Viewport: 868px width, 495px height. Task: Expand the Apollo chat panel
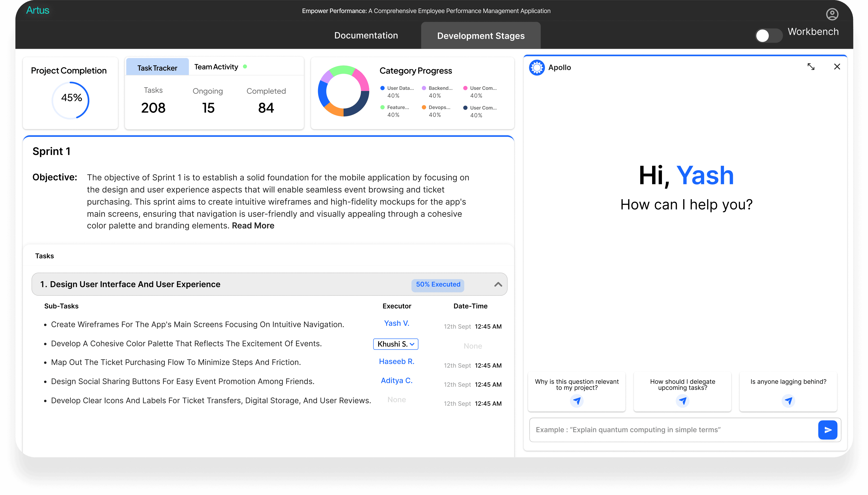point(811,67)
